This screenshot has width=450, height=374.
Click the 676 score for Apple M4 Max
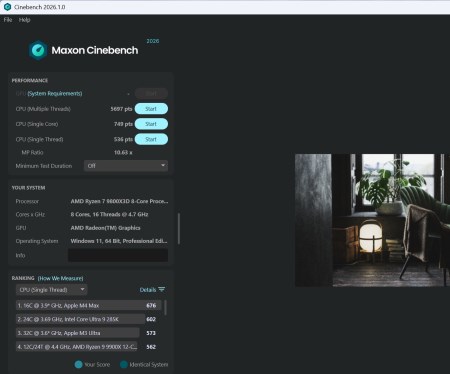pyautogui.click(x=151, y=305)
